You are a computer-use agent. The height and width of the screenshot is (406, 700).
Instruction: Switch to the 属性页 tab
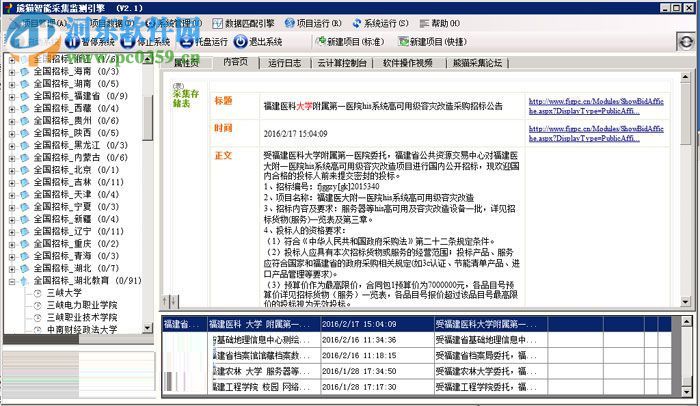(x=186, y=63)
